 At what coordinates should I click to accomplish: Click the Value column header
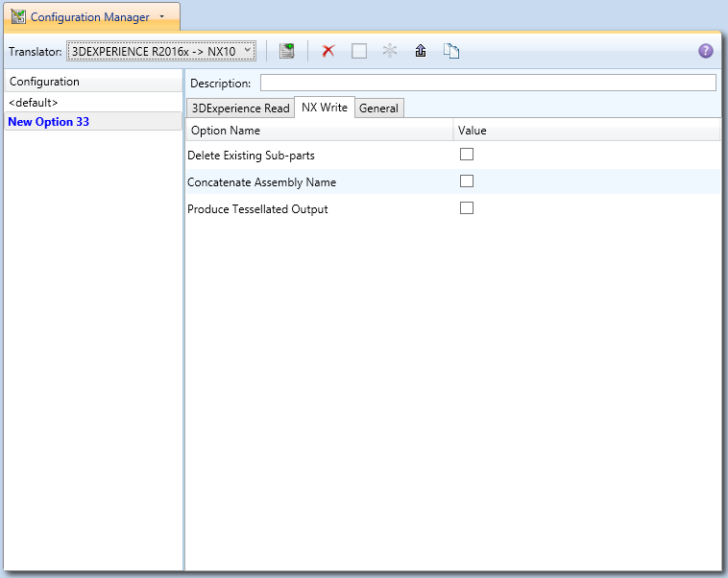[x=587, y=131]
